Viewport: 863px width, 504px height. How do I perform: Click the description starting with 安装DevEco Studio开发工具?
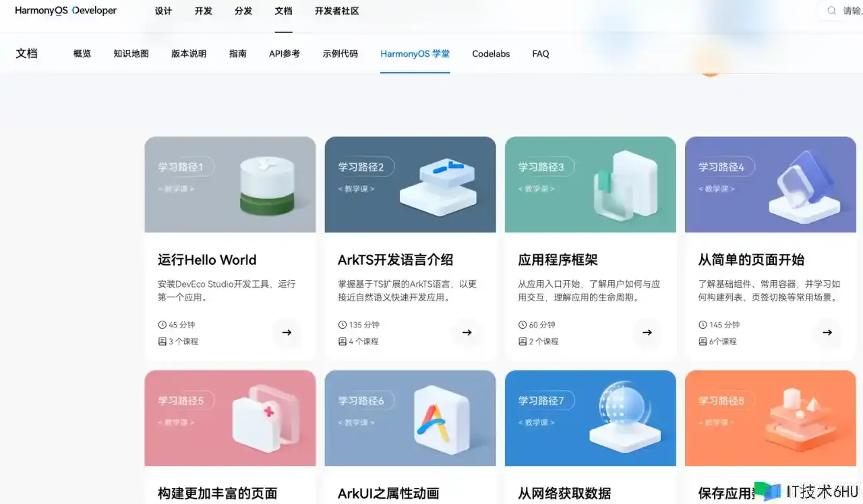coord(227,290)
